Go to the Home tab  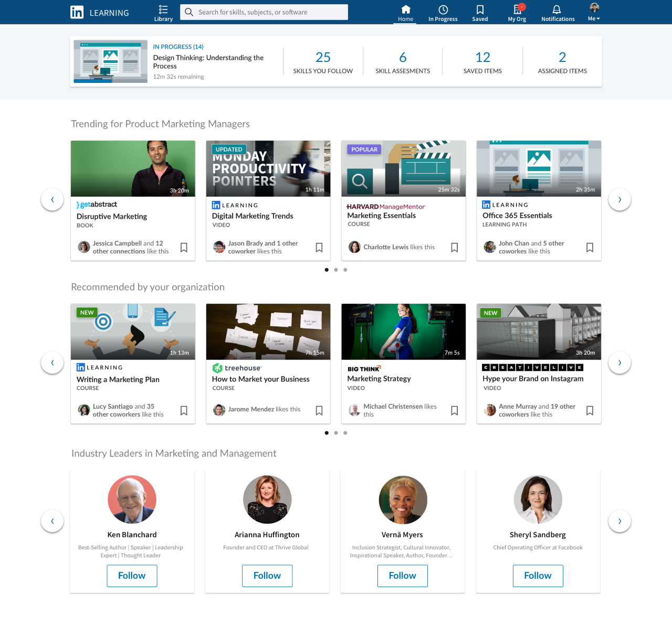(406, 13)
